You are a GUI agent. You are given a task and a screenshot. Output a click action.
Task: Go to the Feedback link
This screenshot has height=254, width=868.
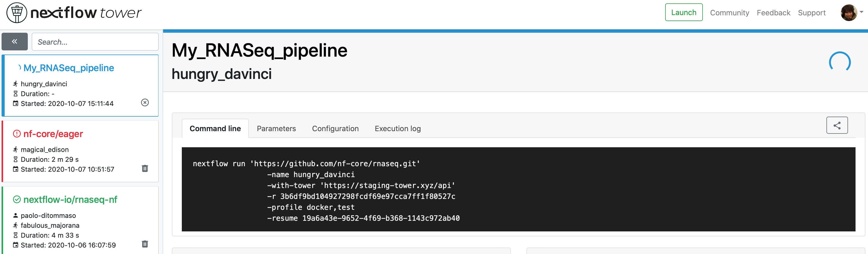(773, 13)
